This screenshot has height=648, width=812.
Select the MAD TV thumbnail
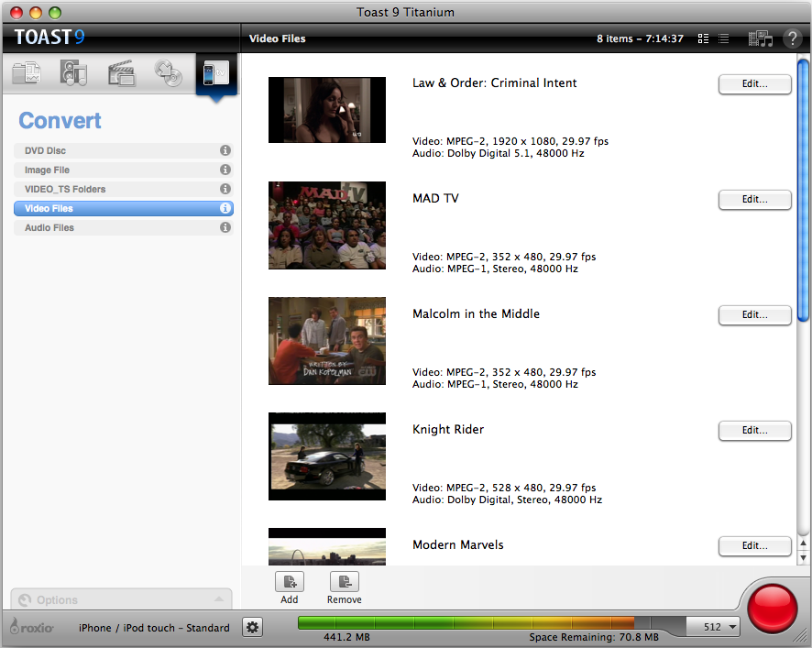tap(327, 225)
